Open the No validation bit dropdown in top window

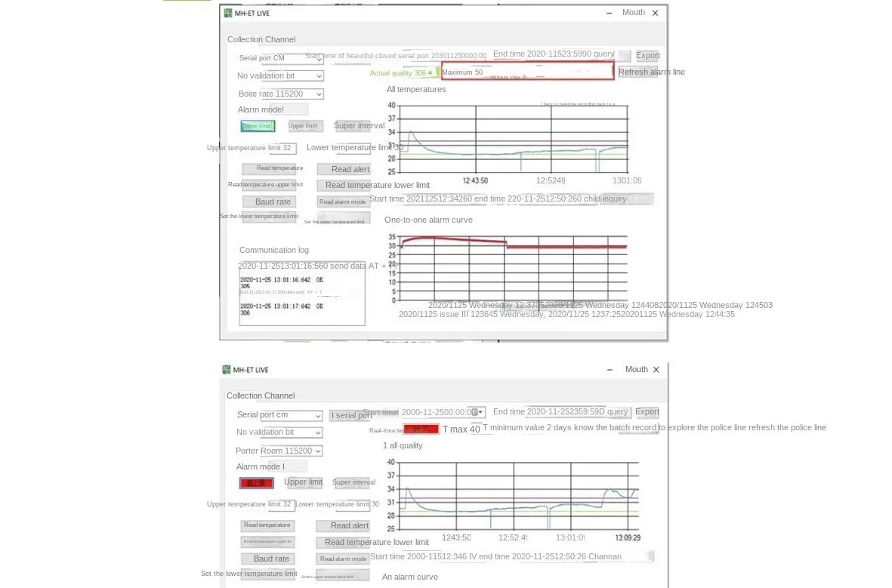[319, 76]
